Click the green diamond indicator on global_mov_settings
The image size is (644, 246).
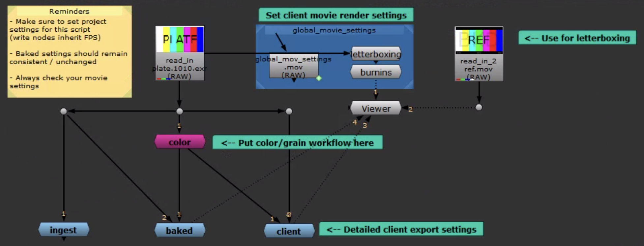coord(319,78)
